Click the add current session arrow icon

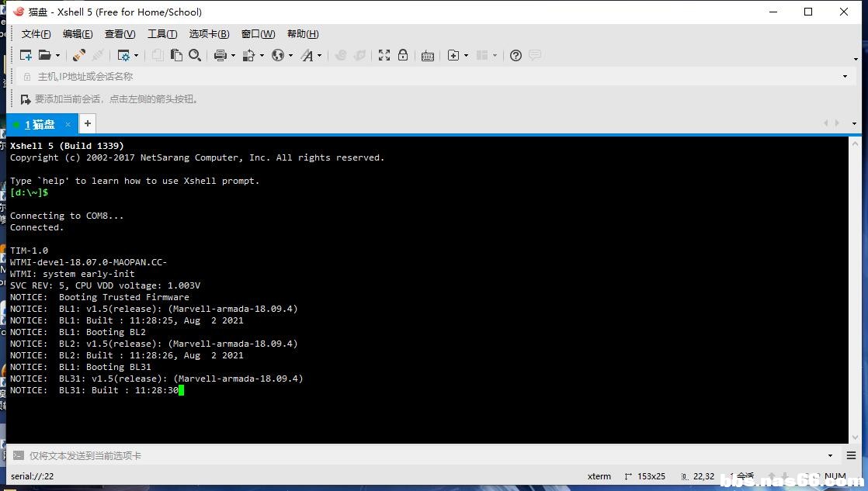click(x=26, y=99)
